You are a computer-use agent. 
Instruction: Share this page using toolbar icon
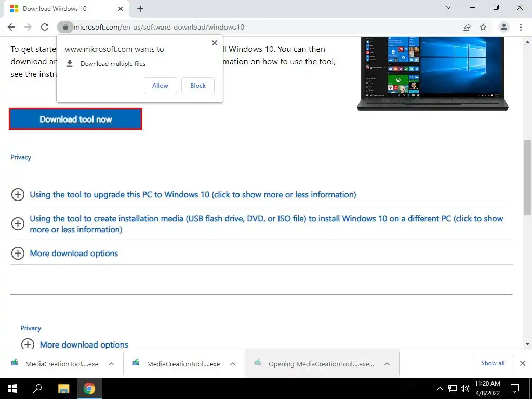(467, 27)
